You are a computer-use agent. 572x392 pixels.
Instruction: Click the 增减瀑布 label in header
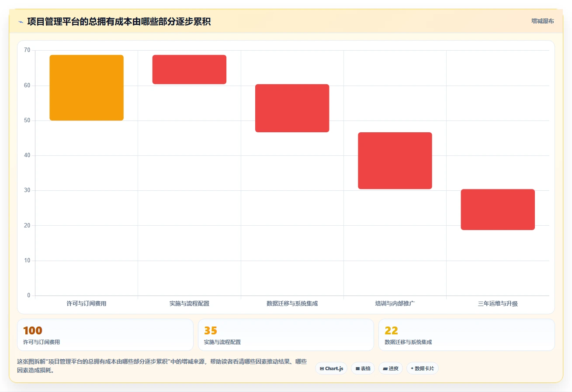click(x=542, y=21)
